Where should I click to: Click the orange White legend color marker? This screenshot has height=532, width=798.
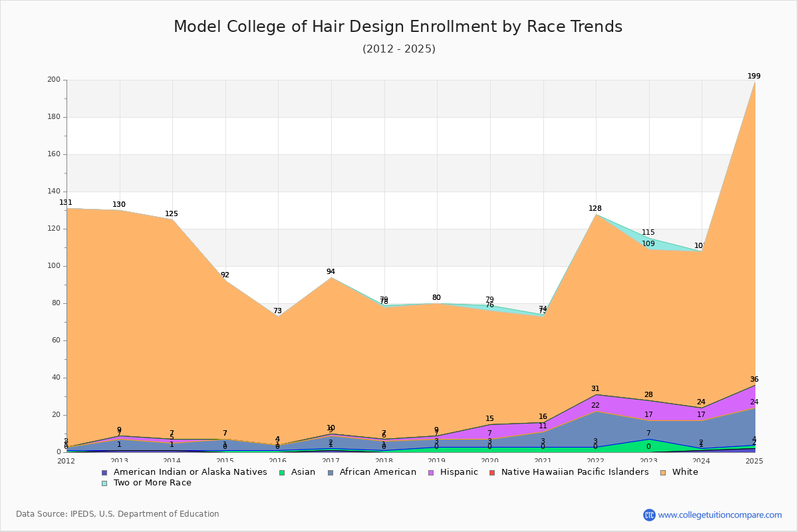pos(663,473)
